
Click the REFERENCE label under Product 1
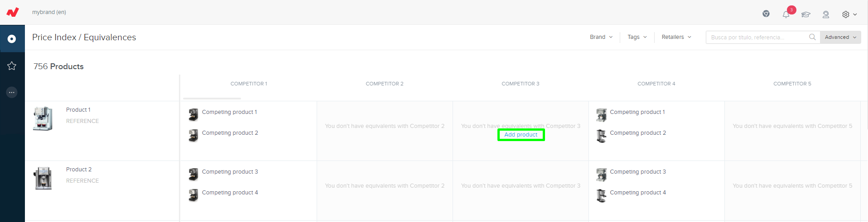pyautogui.click(x=82, y=121)
